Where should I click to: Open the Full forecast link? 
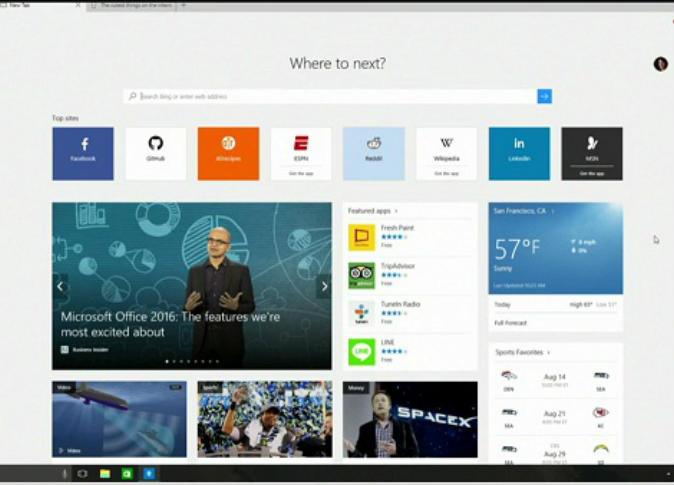510,323
